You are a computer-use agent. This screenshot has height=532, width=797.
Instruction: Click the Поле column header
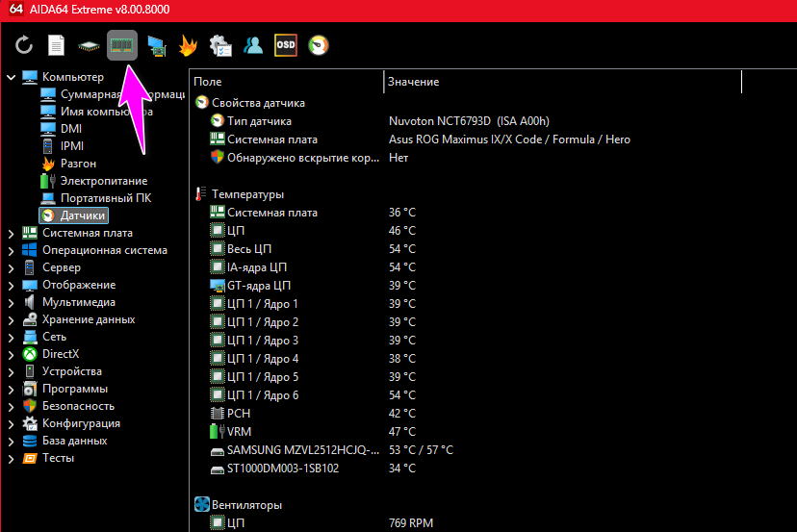[x=286, y=83]
